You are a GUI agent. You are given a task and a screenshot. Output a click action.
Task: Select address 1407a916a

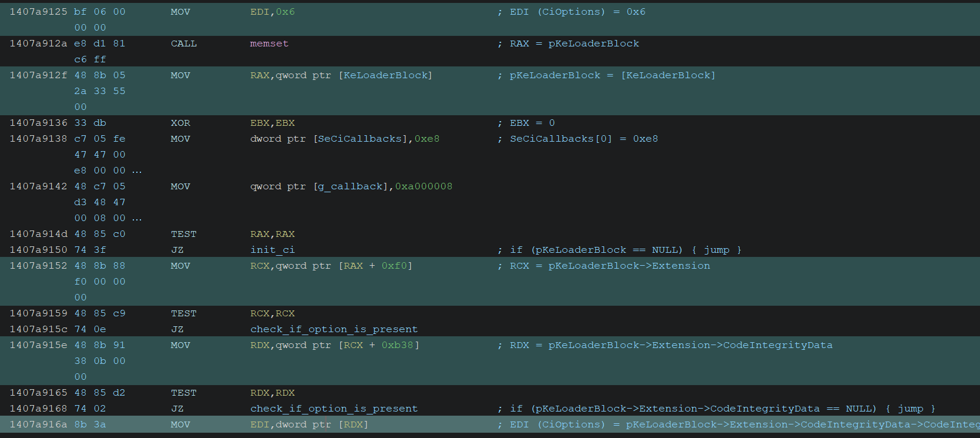click(38, 424)
